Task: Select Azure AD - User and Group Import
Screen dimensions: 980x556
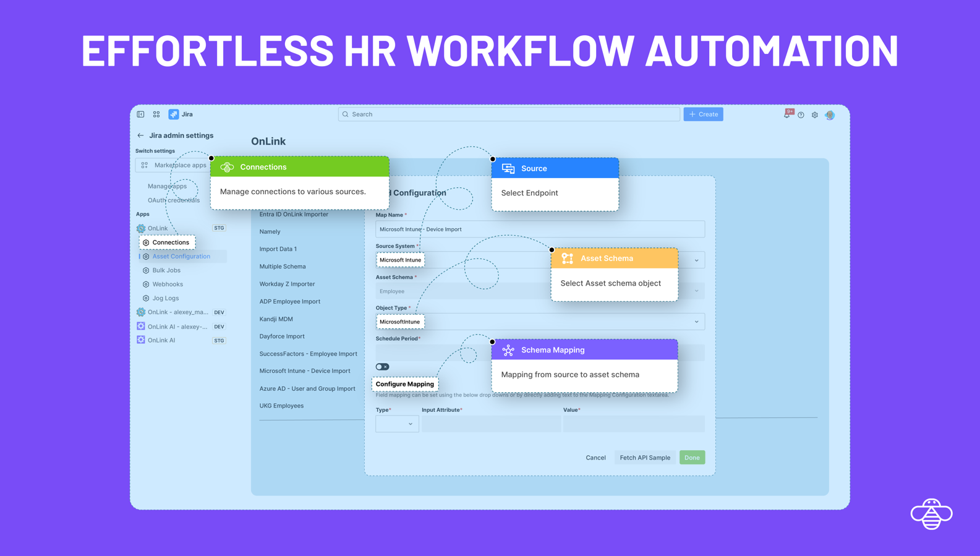Action: point(307,388)
